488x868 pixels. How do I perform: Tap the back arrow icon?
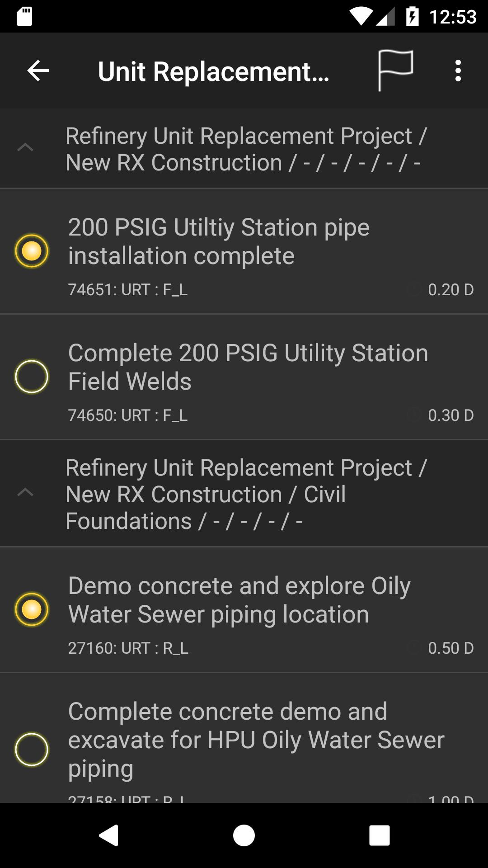pos(38,71)
